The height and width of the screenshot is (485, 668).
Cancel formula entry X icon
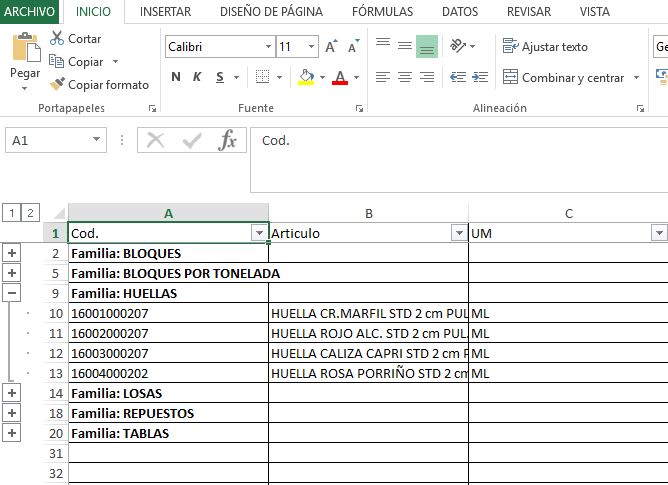[x=155, y=140]
